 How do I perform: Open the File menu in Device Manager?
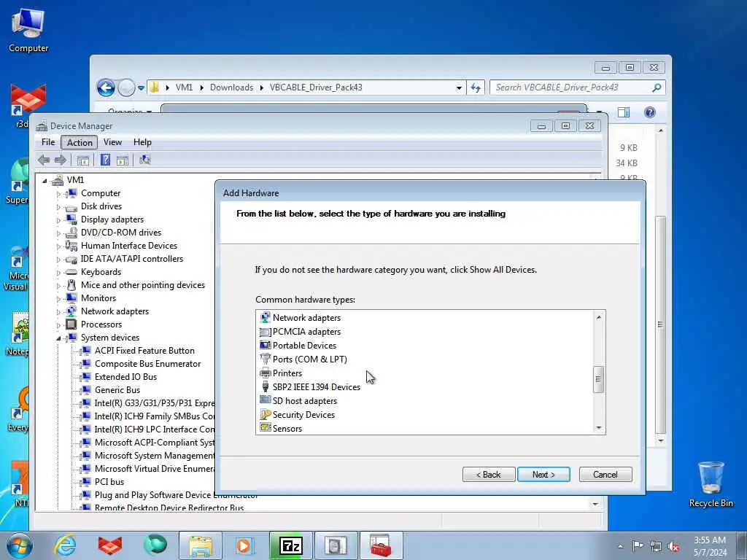pos(48,142)
